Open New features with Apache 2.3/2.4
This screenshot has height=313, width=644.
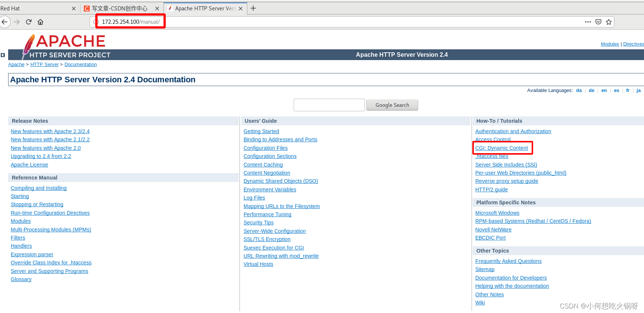[x=50, y=131]
